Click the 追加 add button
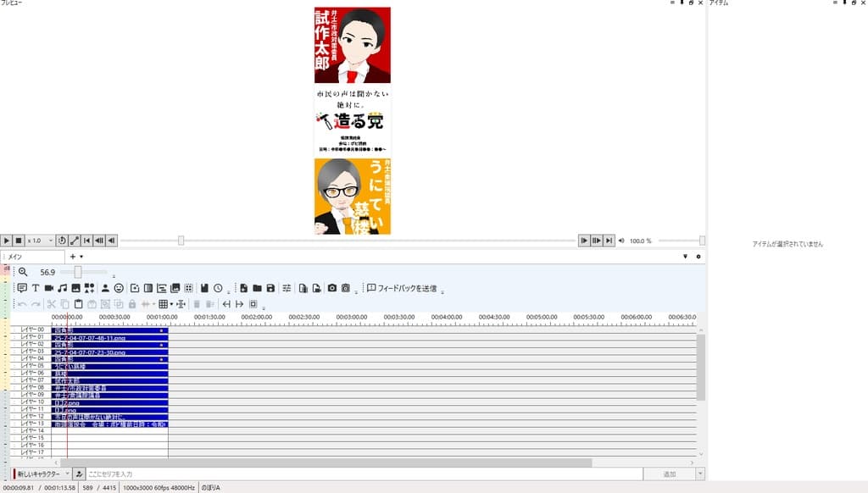Image resolution: width=868 pixels, height=493 pixels. pos(670,474)
